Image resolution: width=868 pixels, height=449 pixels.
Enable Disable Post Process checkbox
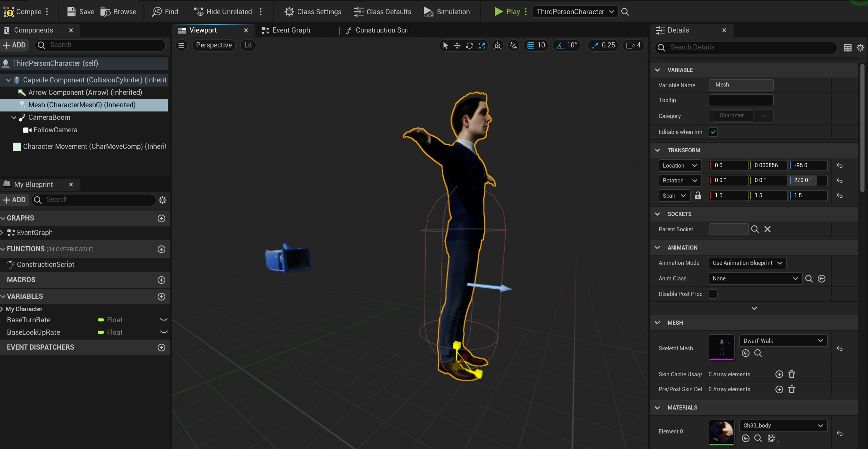pyautogui.click(x=713, y=294)
